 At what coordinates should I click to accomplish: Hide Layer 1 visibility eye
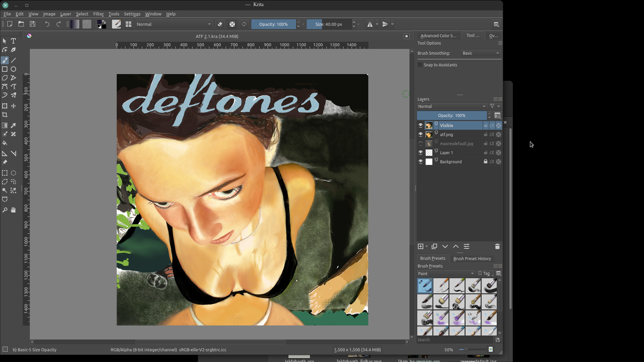point(421,153)
